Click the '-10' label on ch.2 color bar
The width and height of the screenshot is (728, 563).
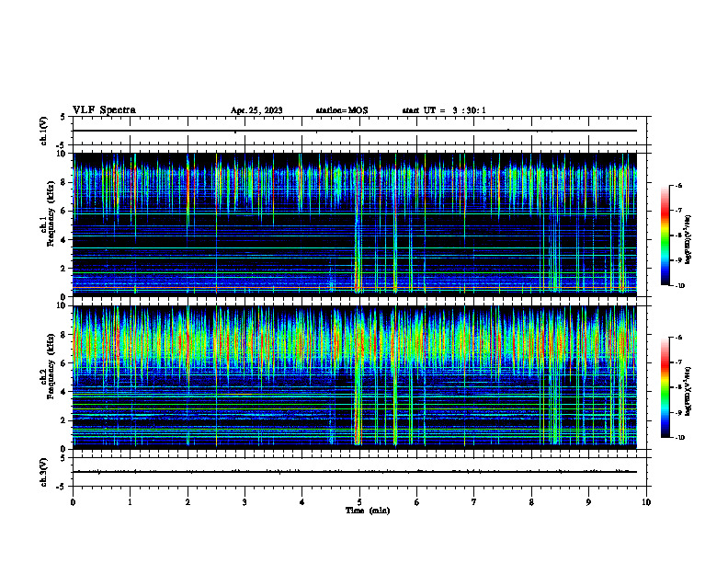679,438
